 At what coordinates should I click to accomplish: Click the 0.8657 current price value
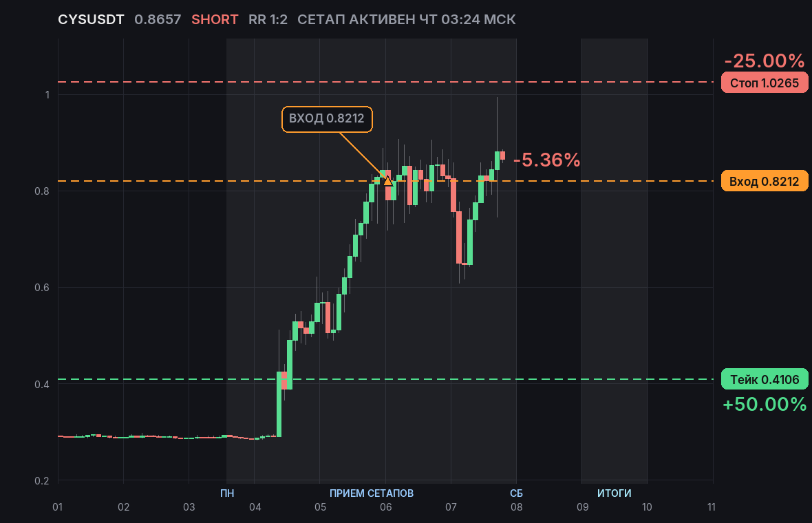(158, 20)
